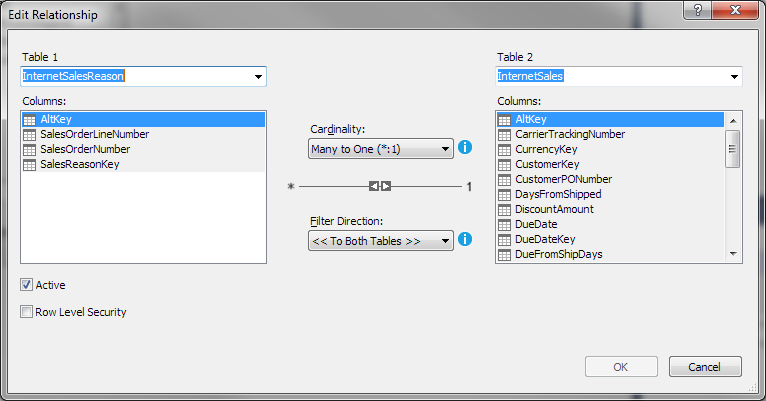Select CustomerPONumber in Table 2 columns

(610, 179)
